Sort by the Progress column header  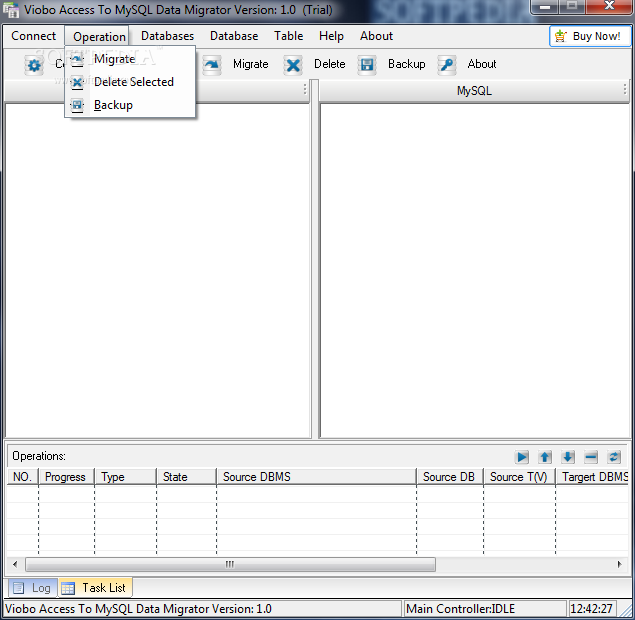(x=66, y=477)
